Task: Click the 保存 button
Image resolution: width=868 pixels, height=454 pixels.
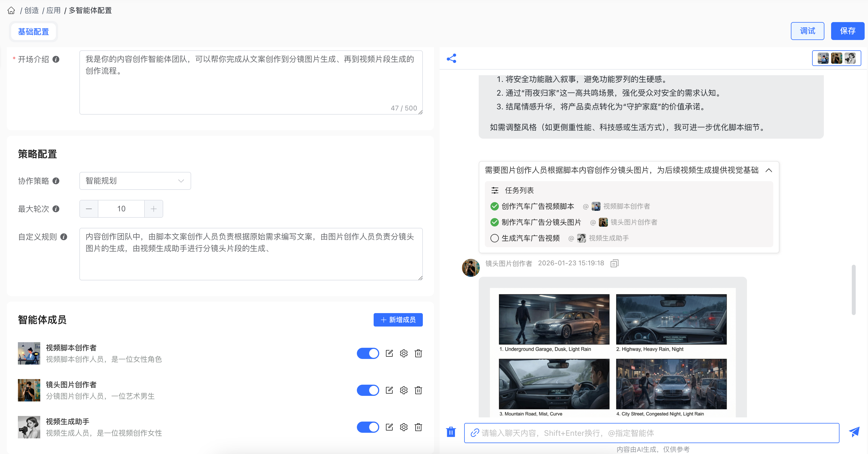Action: (x=847, y=31)
